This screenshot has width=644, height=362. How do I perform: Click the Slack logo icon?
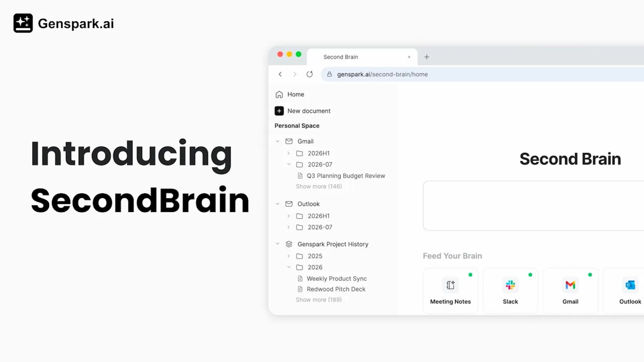(x=510, y=285)
